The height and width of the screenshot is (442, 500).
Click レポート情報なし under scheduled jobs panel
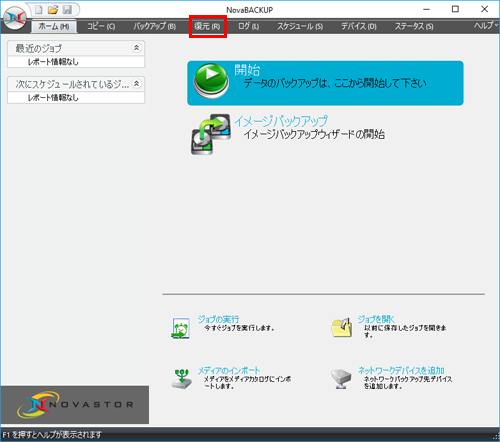pos(53,98)
